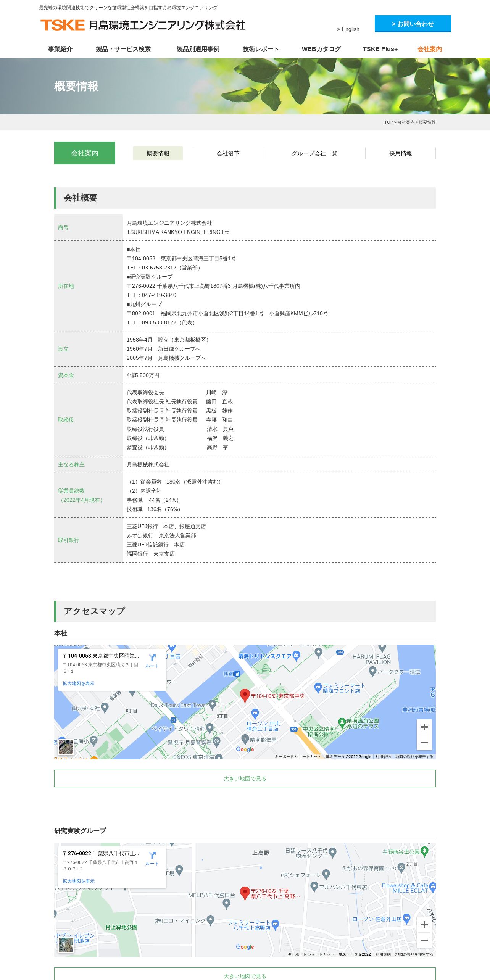Open the お問い合わせ contact button

point(413,24)
